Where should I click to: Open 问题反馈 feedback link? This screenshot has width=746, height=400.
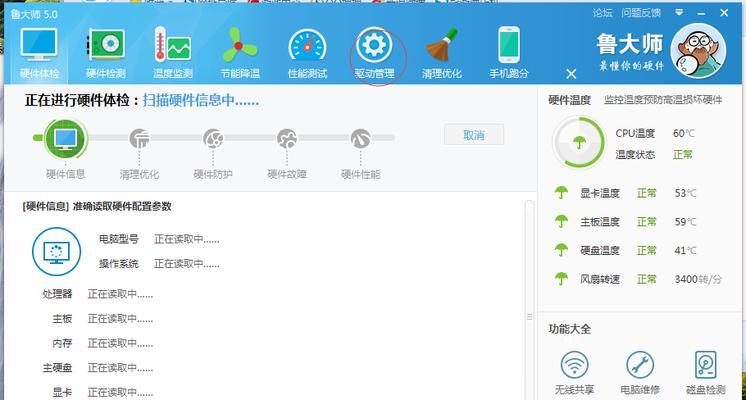(x=641, y=13)
